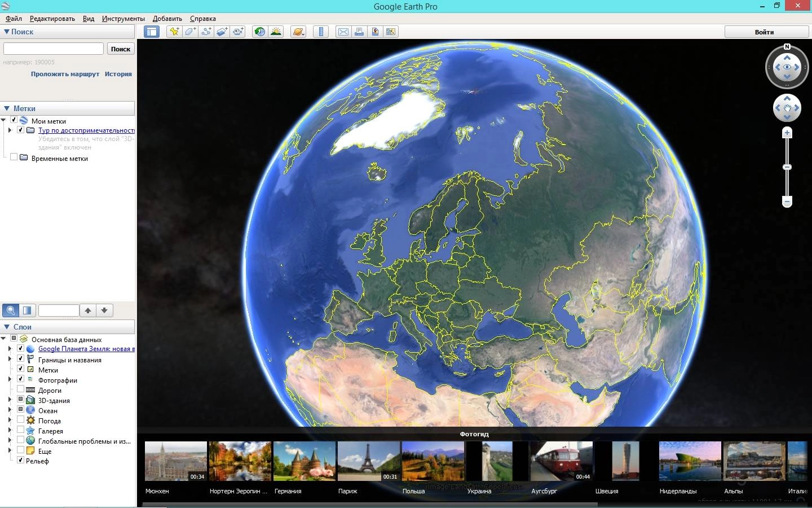Open the История history link
The image size is (812, 508).
(118, 74)
